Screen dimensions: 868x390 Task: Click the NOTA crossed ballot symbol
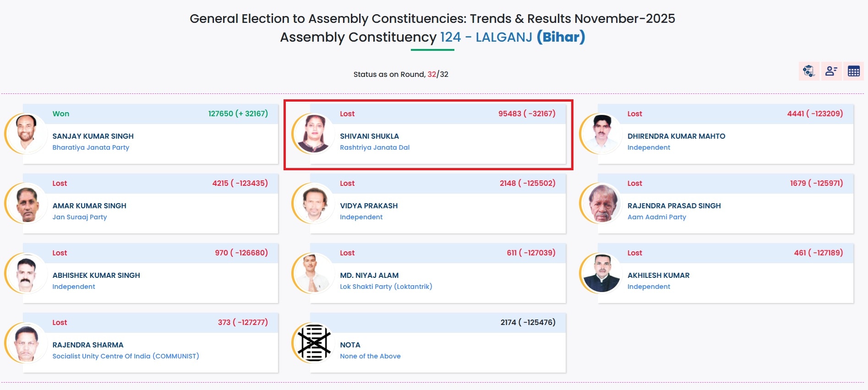314,343
